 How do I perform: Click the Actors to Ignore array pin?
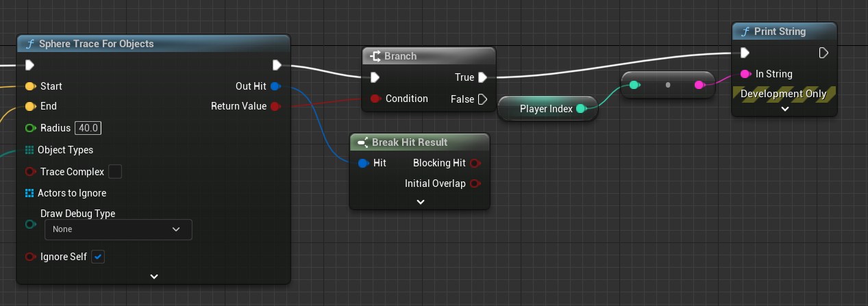pos(29,193)
